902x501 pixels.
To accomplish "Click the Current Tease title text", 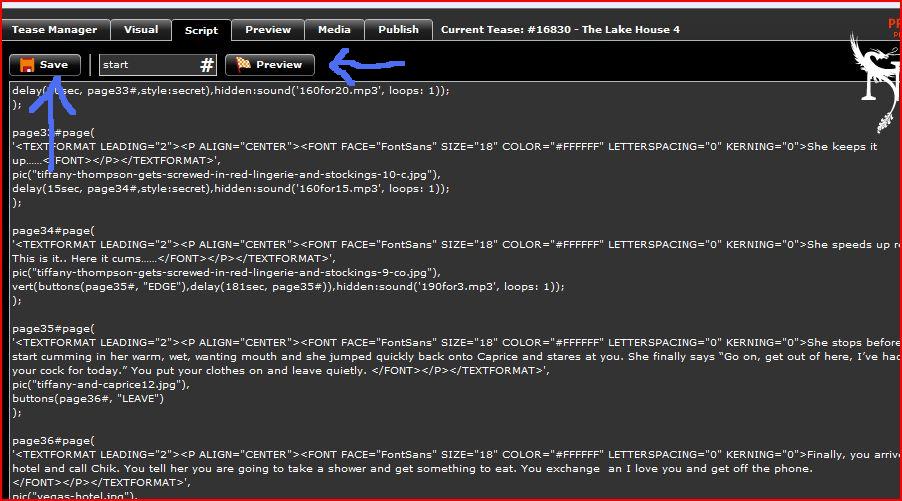I will pyautogui.click(x=560, y=30).
